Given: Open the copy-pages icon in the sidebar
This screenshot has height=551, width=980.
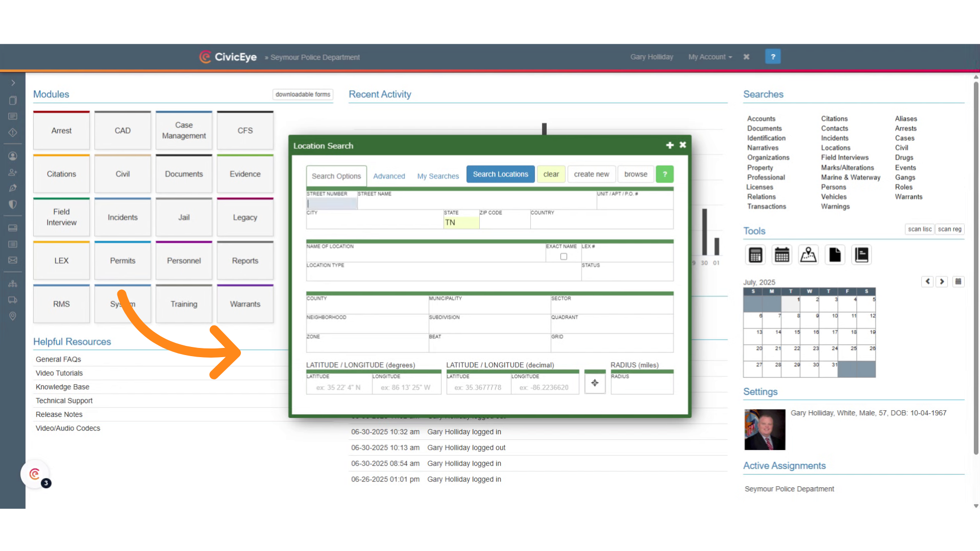Looking at the screenshot, I should pos(13,101).
